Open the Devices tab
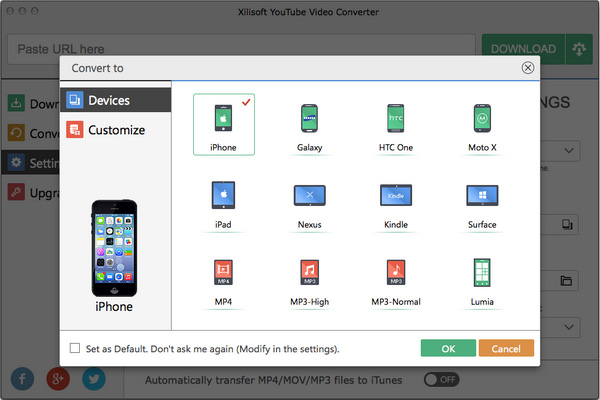This screenshot has width=600, height=400. point(108,100)
